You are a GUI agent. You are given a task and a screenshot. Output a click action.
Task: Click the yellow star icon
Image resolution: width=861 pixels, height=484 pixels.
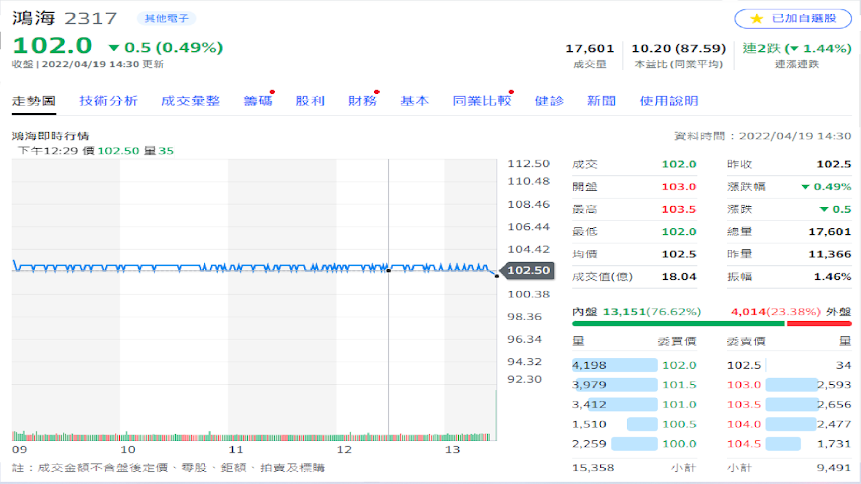click(x=757, y=19)
